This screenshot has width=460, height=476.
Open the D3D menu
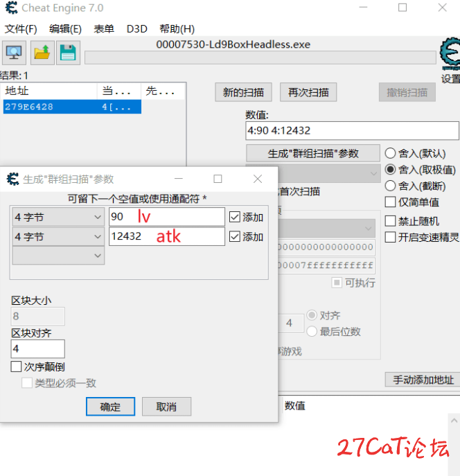click(x=137, y=29)
